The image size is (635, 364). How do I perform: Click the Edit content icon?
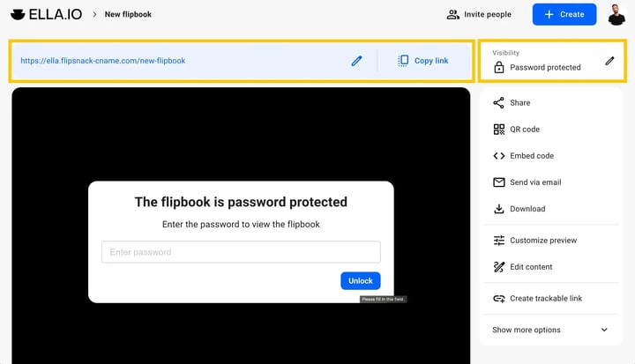click(x=499, y=267)
